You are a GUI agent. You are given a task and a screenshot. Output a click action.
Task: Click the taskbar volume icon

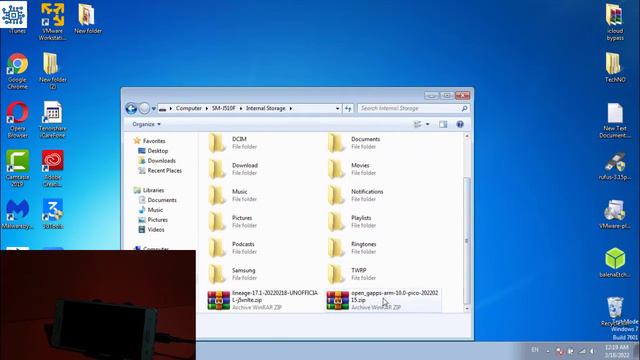[593, 351]
